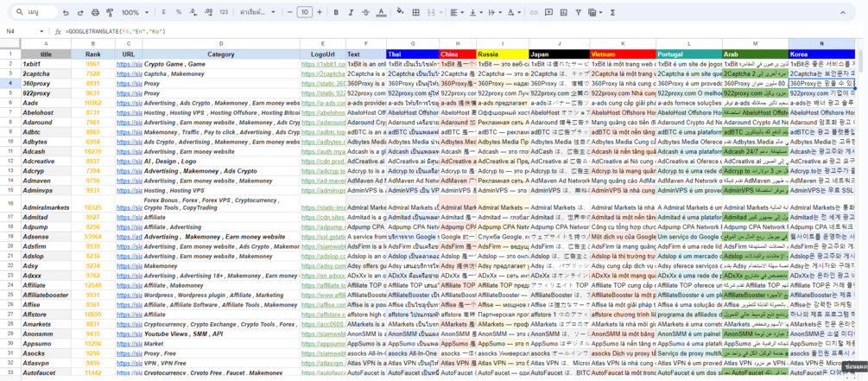Format selection as percent
The width and height of the screenshot is (868, 381).
[178, 12]
